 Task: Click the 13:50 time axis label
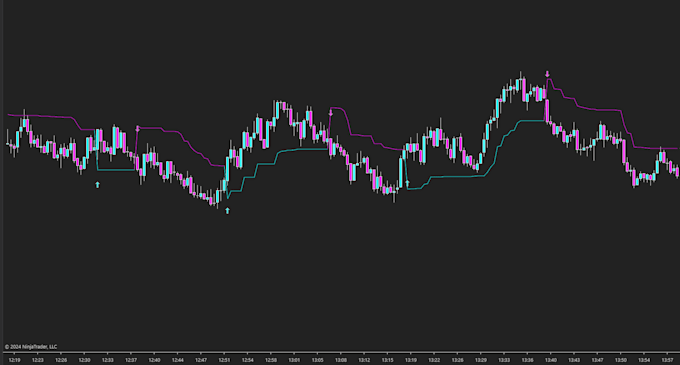[x=621, y=360]
